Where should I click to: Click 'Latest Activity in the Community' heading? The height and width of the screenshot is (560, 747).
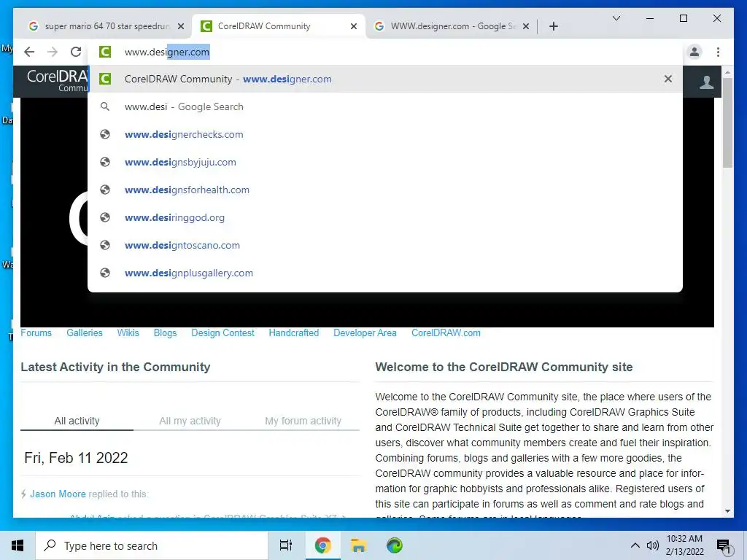click(x=115, y=367)
